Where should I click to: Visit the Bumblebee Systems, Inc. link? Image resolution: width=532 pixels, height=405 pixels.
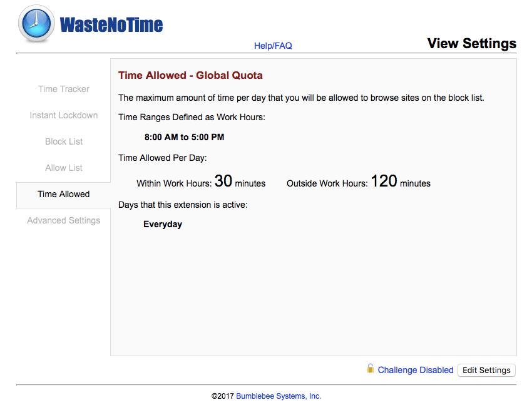279,396
